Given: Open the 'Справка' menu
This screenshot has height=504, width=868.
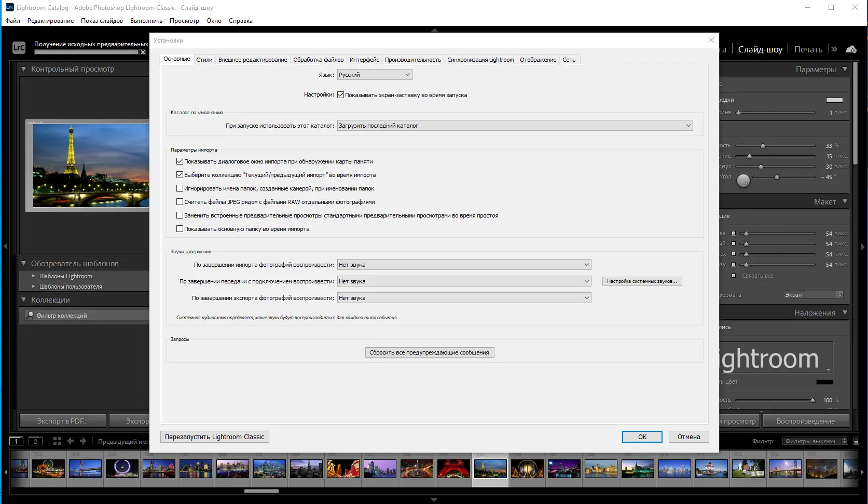Looking at the screenshot, I should tap(241, 21).
